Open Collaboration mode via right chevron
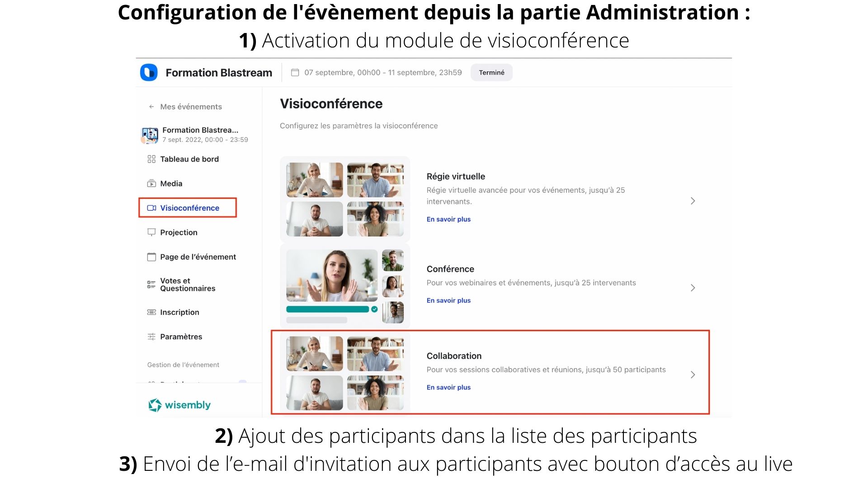Viewport: 868px width, 488px height. pos(693,375)
